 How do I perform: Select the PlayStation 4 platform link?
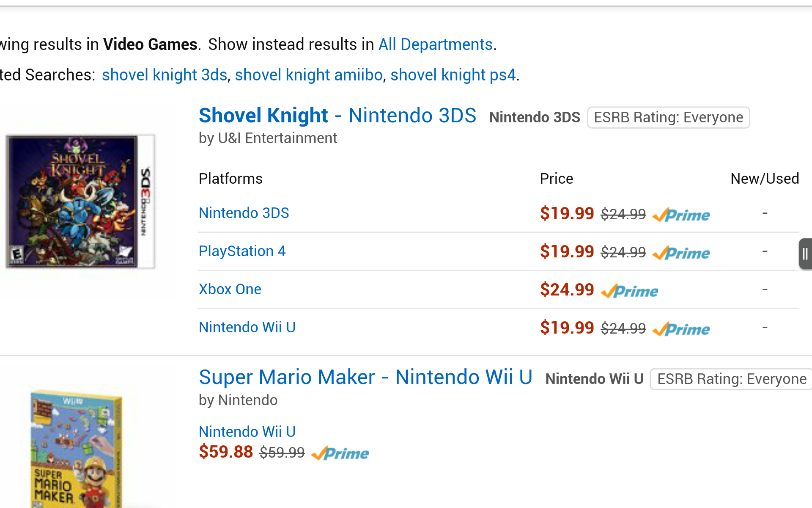pos(242,251)
